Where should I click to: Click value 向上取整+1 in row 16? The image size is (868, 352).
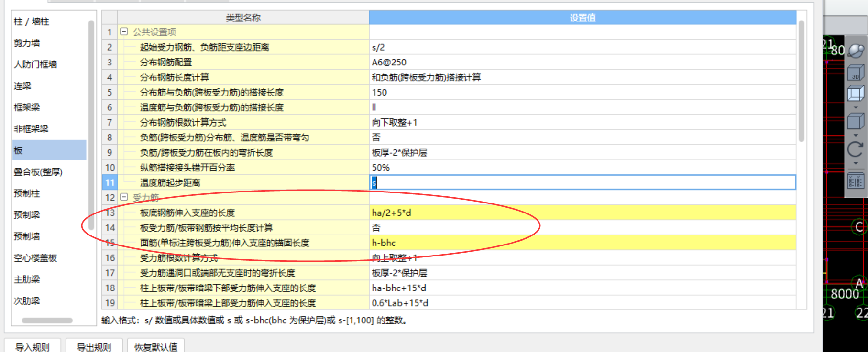coord(395,258)
